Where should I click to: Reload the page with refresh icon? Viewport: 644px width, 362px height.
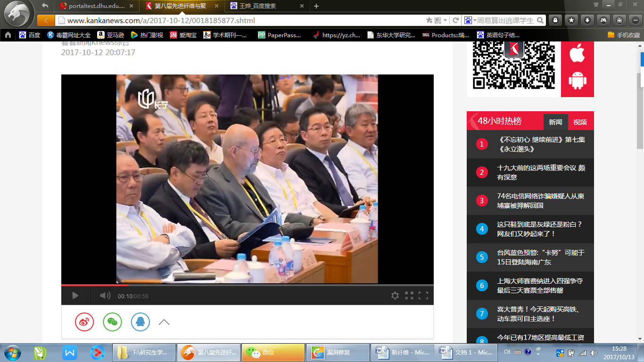pos(456,20)
